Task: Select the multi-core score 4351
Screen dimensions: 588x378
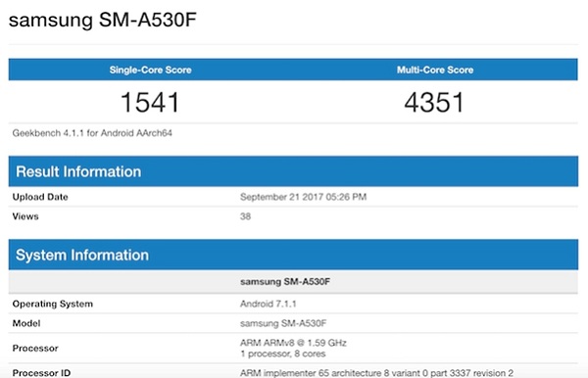Action: (434, 102)
